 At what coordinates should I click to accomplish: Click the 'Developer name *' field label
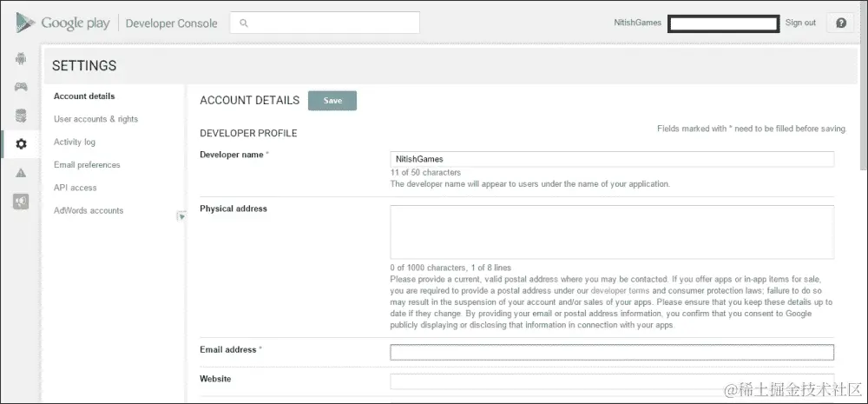coord(234,155)
